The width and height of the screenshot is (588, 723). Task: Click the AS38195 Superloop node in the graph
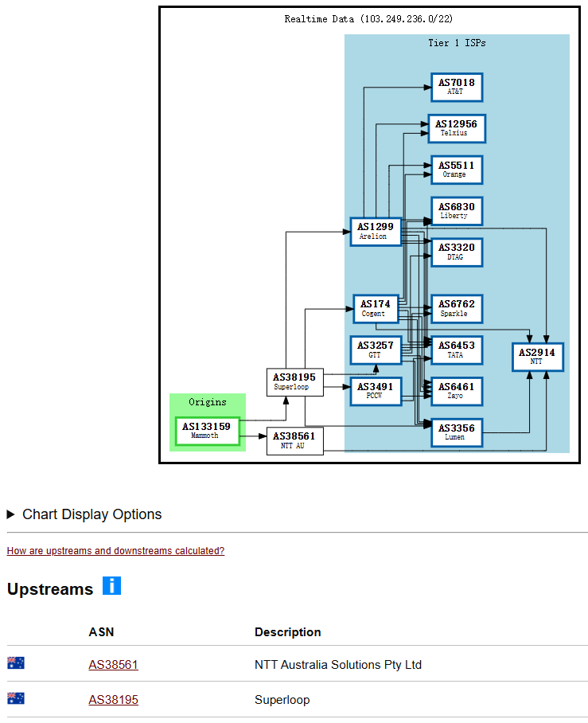pos(295,382)
